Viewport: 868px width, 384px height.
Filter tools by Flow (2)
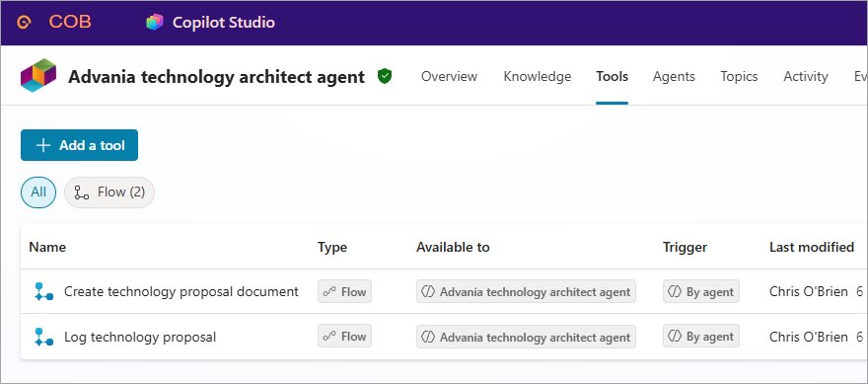(x=109, y=192)
